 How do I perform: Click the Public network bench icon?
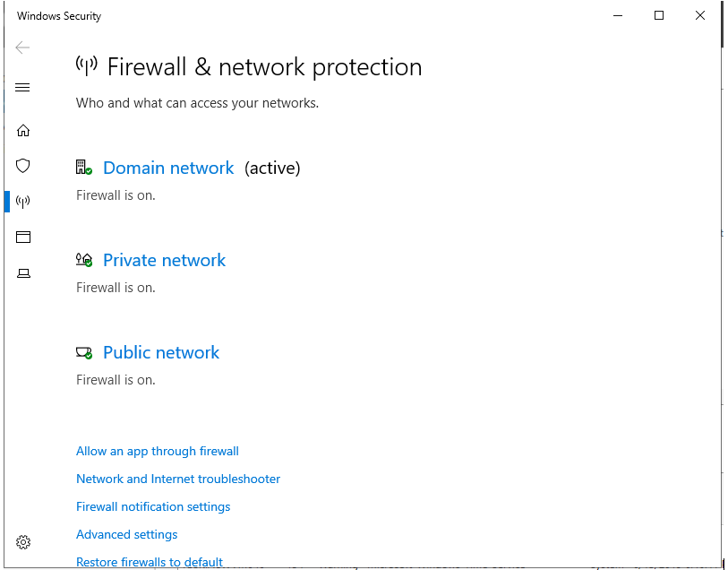coord(84,352)
